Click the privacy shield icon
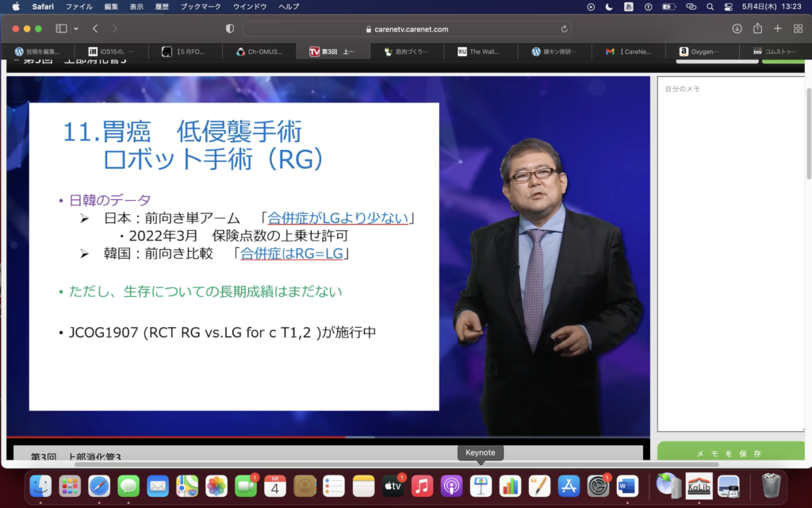 pyautogui.click(x=230, y=29)
